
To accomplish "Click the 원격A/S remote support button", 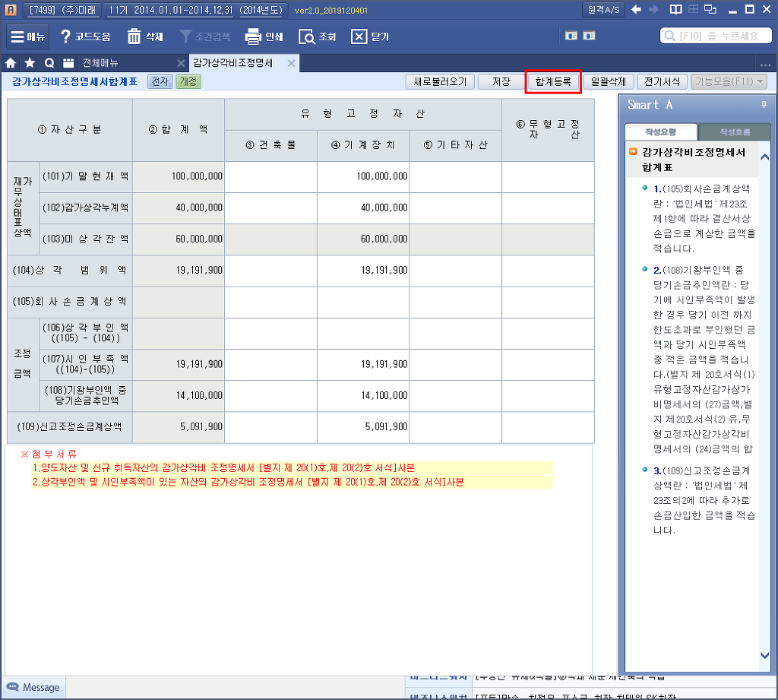I will [603, 9].
